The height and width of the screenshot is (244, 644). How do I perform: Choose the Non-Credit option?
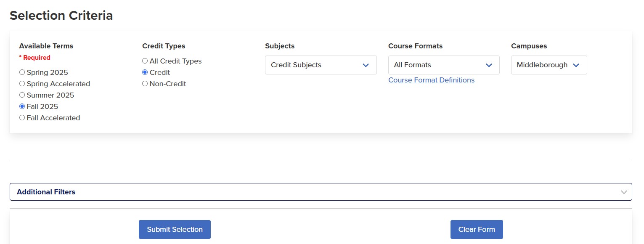coord(145,83)
